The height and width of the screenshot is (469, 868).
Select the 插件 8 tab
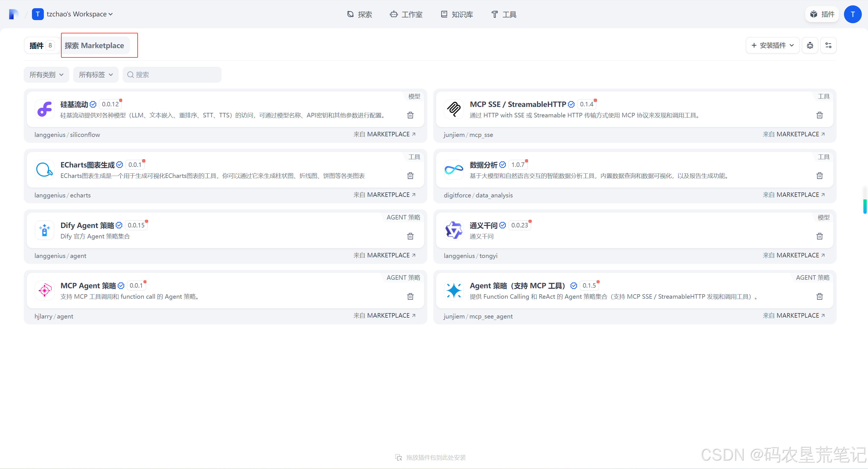pyautogui.click(x=42, y=46)
